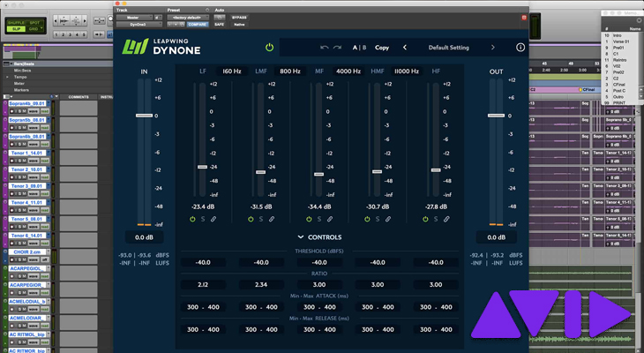The width and height of the screenshot is (644, 353).
Task: Click the BYPASS button
Action: coord(239,18)
